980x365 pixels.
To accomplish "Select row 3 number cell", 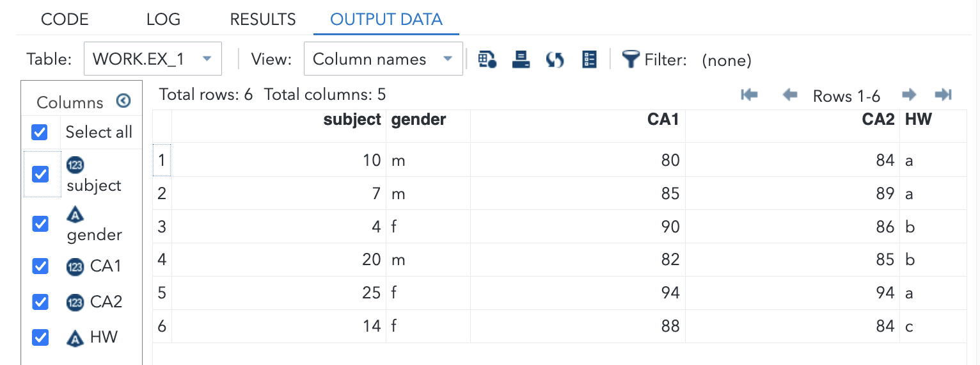I will tap(162, 227).
